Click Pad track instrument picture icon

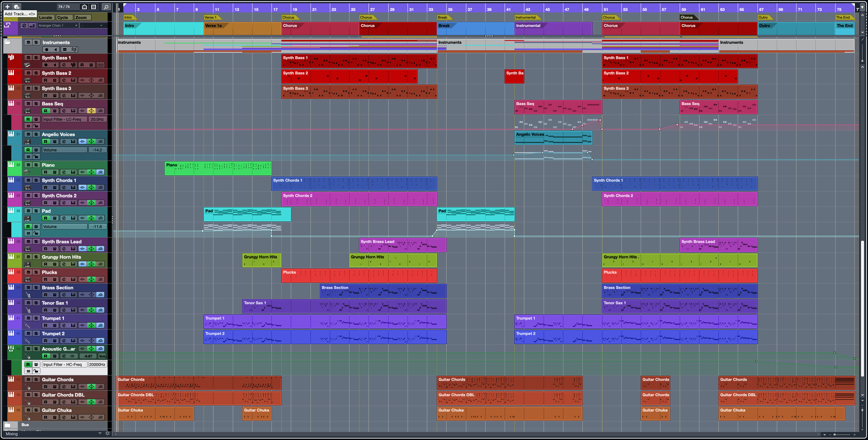pyautogui.click(x=27, y=218)
